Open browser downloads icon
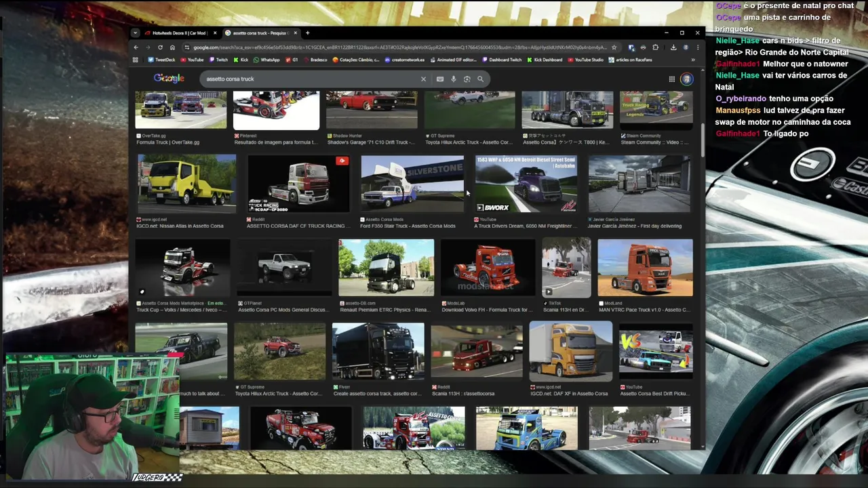 point(673,47)
